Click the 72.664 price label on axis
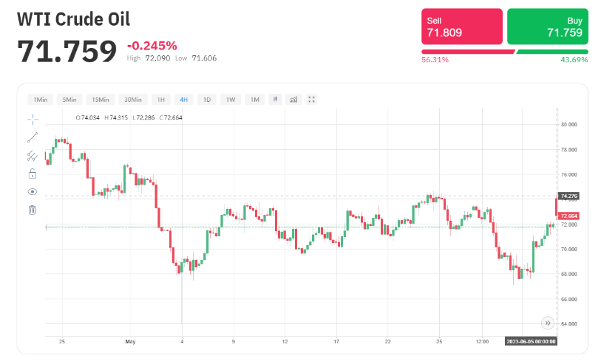 pyautogui.click(x=568, y=216)
